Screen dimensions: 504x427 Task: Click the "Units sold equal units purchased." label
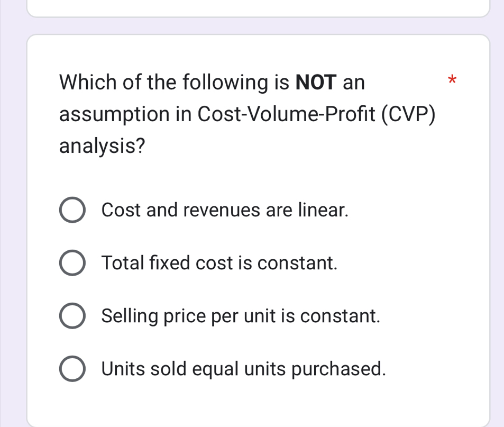tap(243, 369)
